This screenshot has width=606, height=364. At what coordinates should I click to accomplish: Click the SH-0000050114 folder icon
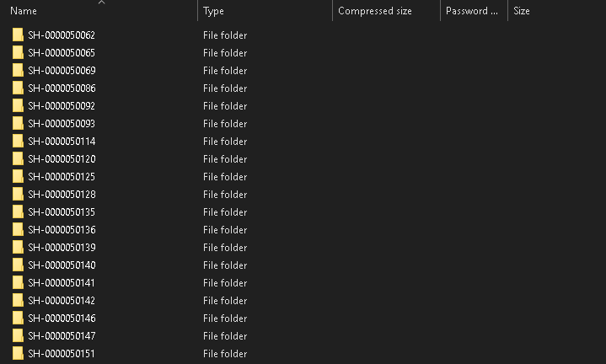pyautogui.click(x=18, y=142)
